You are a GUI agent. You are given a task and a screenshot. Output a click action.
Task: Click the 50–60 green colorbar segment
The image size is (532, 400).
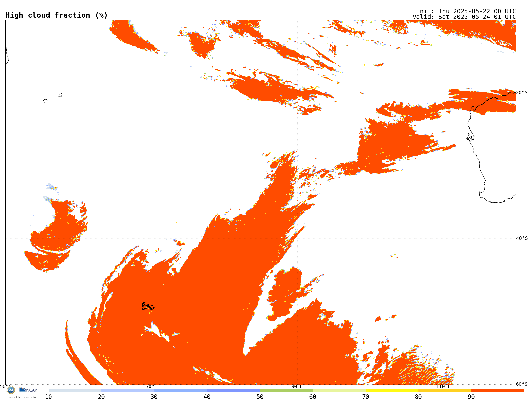[286, 391]
